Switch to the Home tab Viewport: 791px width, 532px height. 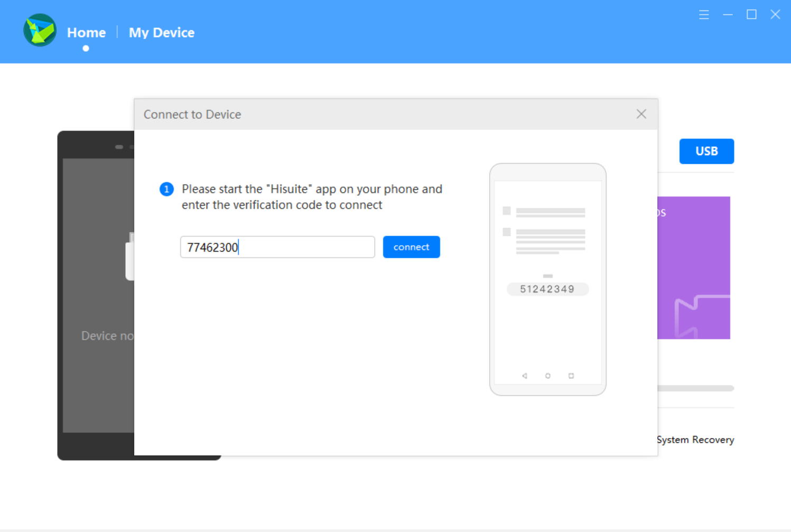[86, 32]
